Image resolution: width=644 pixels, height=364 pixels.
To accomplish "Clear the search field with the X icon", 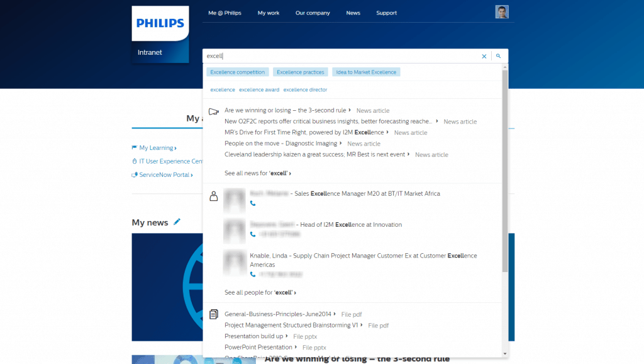I will pyautogui.click(x=484, y=55).
